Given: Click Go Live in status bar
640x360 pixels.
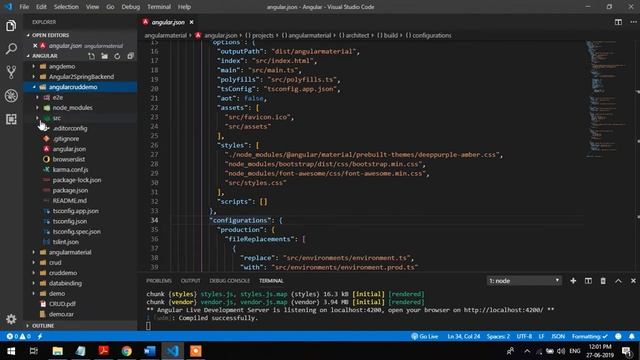Looking at the screenshot, I should 424,336.
